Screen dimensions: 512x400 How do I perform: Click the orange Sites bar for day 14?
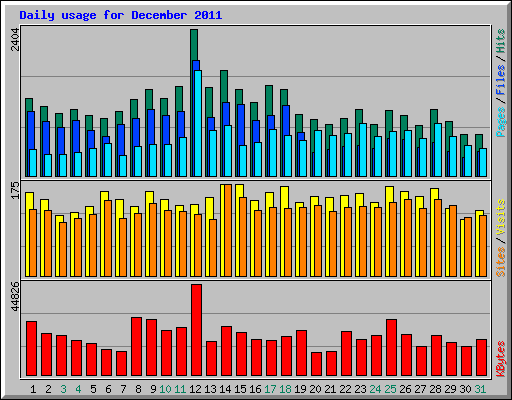(x=228, y=230)
